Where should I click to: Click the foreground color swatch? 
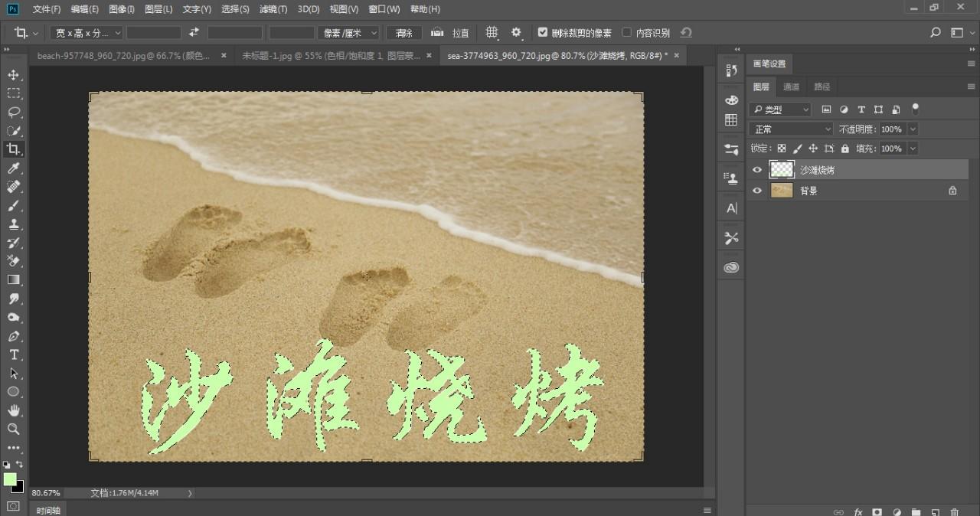point(10,479)
